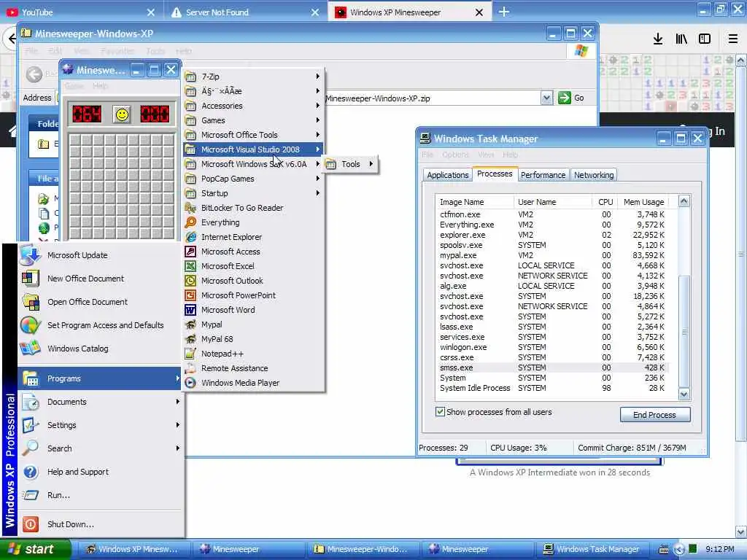Launch Microsoft Excel icon
The width and height of the screenshot is (747, 560).
pos(190,266)
